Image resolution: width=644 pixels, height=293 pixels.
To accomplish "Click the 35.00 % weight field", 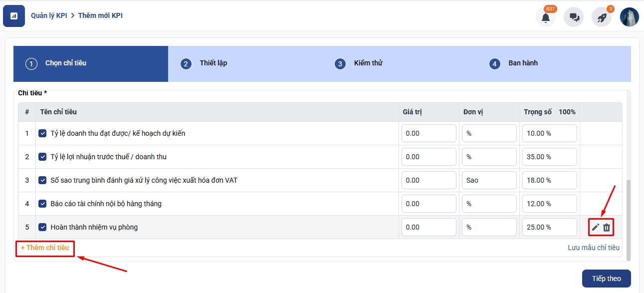I will click(549, 157).
